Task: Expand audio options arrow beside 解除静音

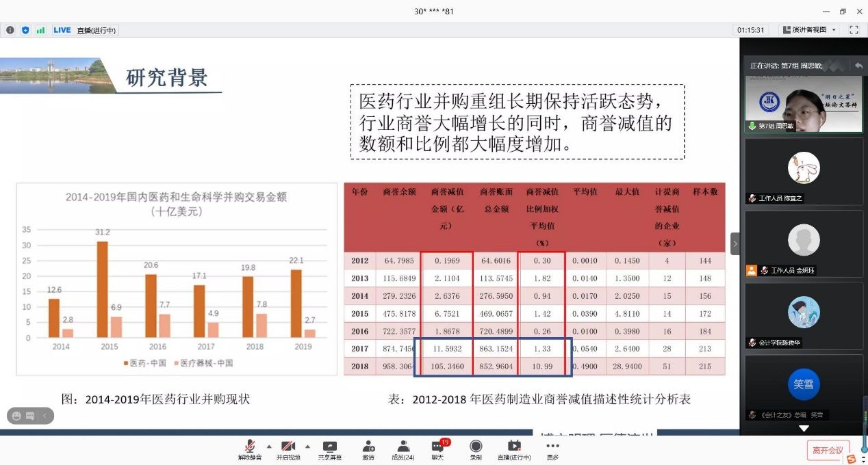Action: [x=269, y=446]
